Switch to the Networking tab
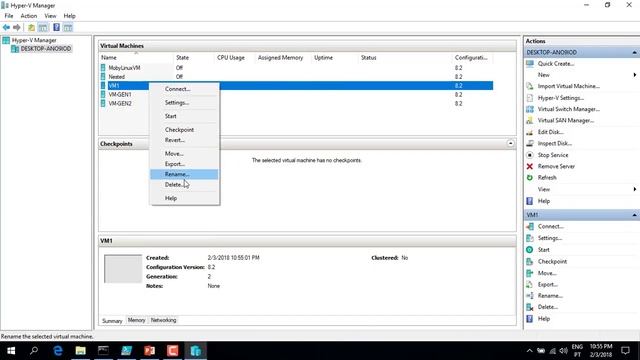This screenshot has height=360, width=640. [x=163, y=320]
